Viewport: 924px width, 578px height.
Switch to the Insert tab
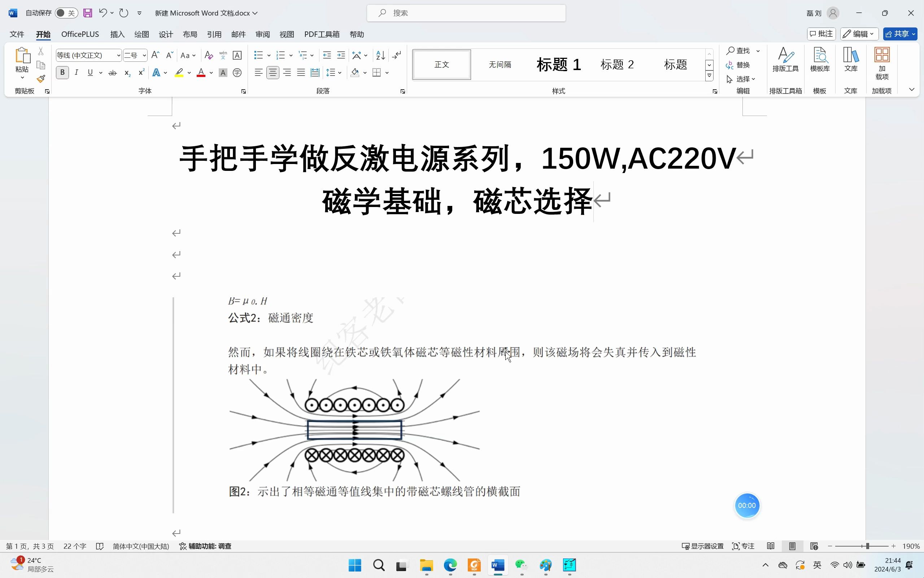click(x=118, y=34)
